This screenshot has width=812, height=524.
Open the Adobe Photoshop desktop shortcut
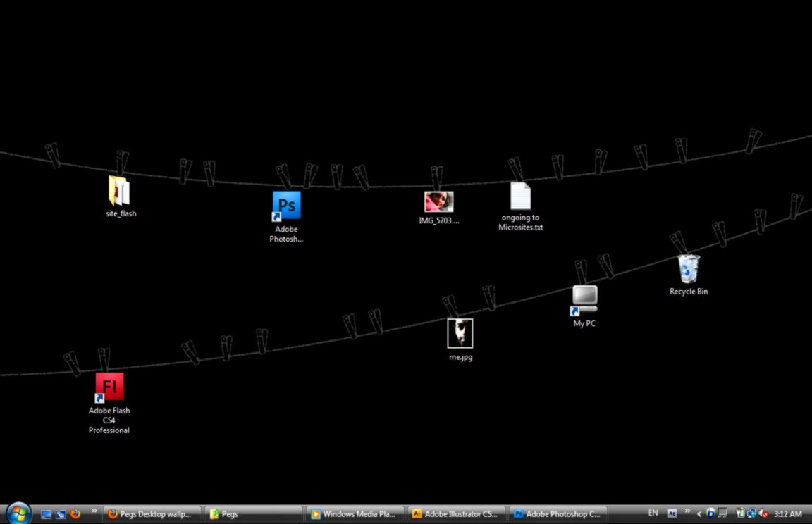(285, 204)
